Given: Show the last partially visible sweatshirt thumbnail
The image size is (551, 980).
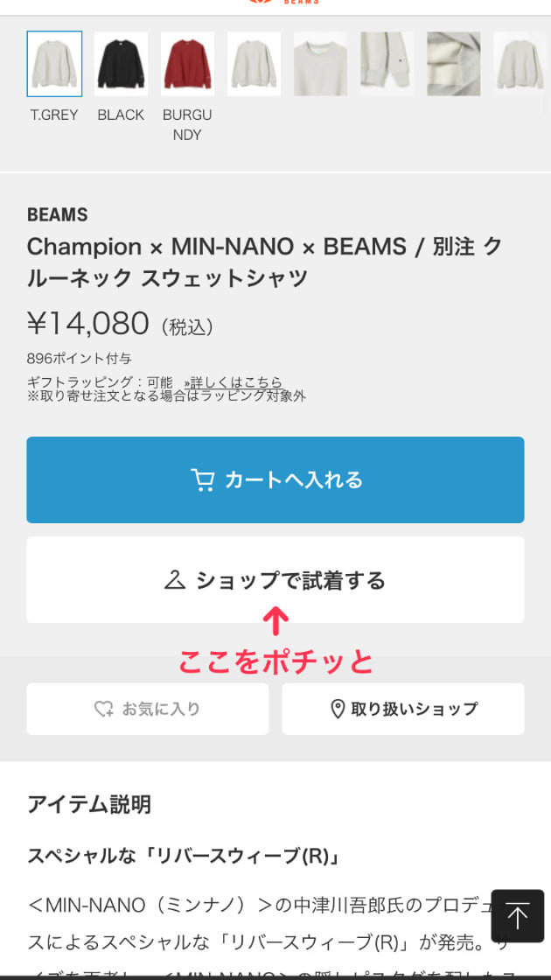Looking at the screenshot, I should (521, 64).
